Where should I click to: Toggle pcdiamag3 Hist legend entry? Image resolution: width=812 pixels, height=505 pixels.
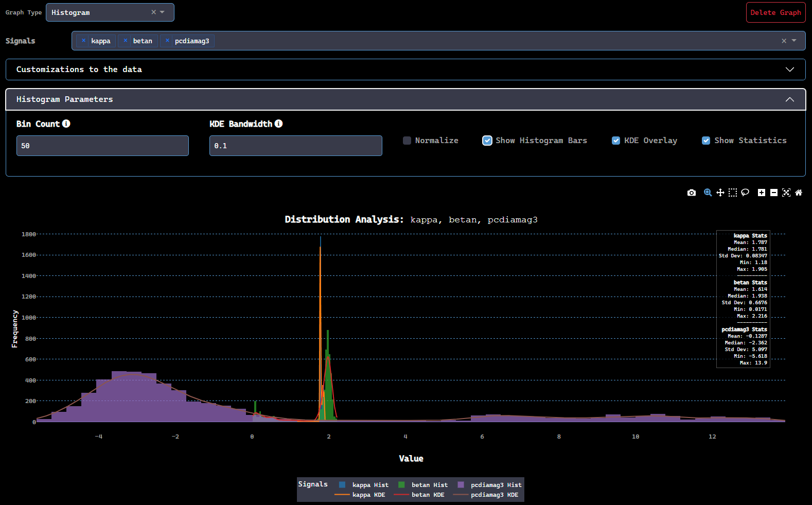(489, 485)
